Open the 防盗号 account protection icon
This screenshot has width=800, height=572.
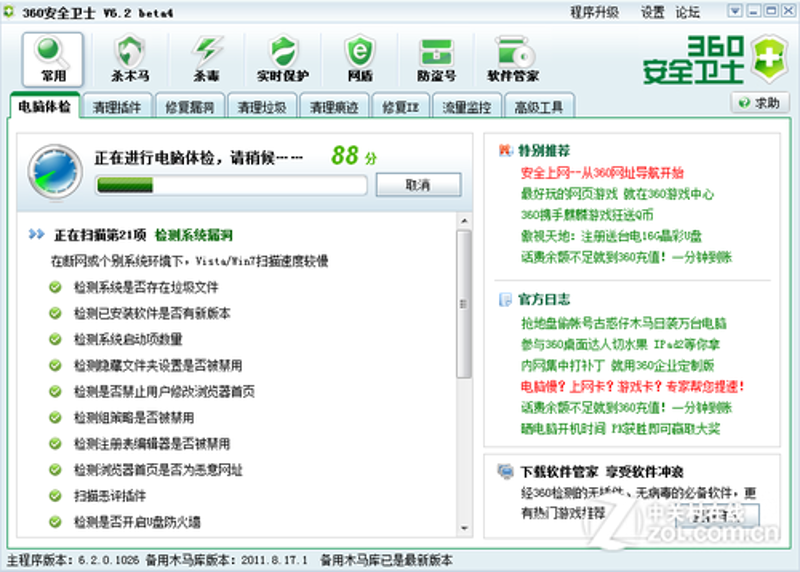coord(436,59)
